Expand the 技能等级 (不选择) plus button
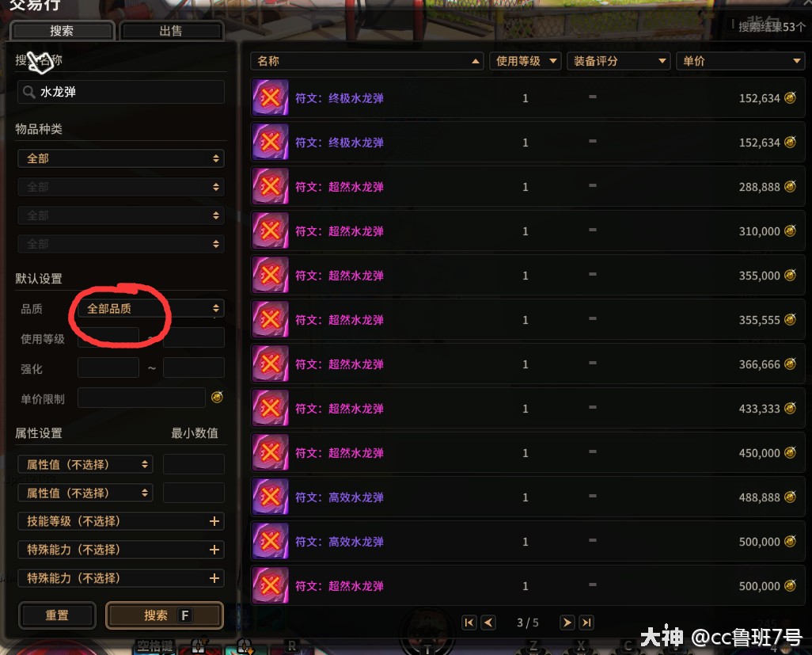Screen dimensions: 812x655 (x=214, y=521)
